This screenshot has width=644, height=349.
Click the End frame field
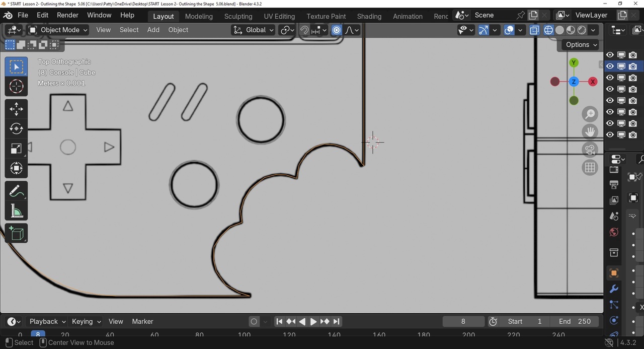point(575,321)
